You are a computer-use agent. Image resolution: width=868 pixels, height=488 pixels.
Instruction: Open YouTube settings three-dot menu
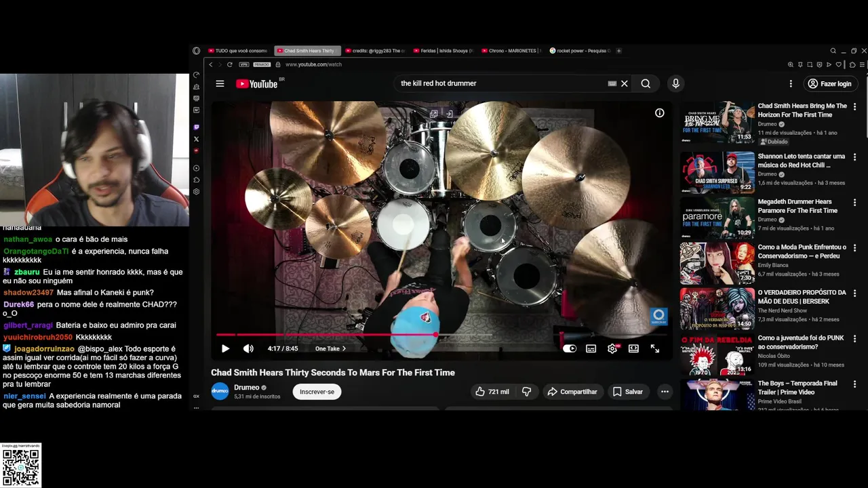coord(791,83)
